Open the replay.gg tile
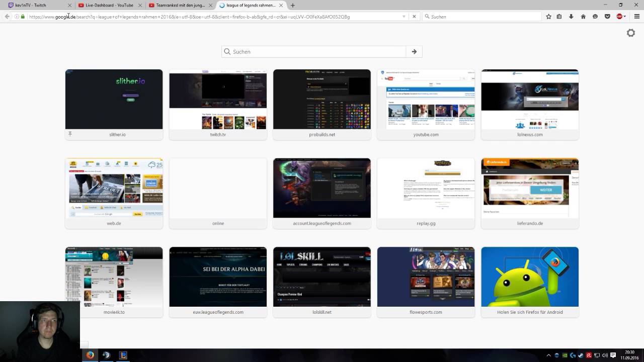Image resolution: width=644 pixels, height=362 pixels. click(x=426, y=193)
